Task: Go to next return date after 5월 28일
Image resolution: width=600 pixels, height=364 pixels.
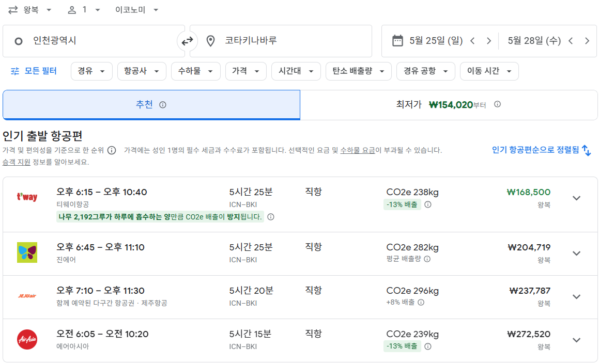Action: (587, 41)
